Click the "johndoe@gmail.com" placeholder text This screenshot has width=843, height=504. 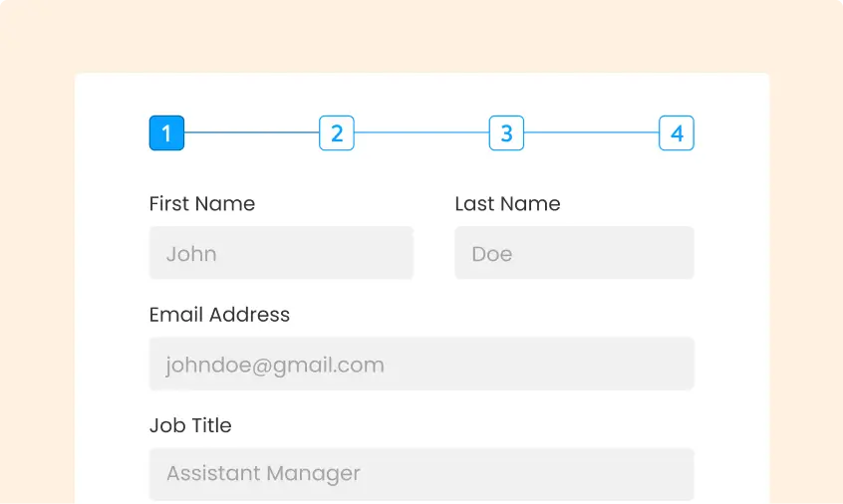point(275,365)
